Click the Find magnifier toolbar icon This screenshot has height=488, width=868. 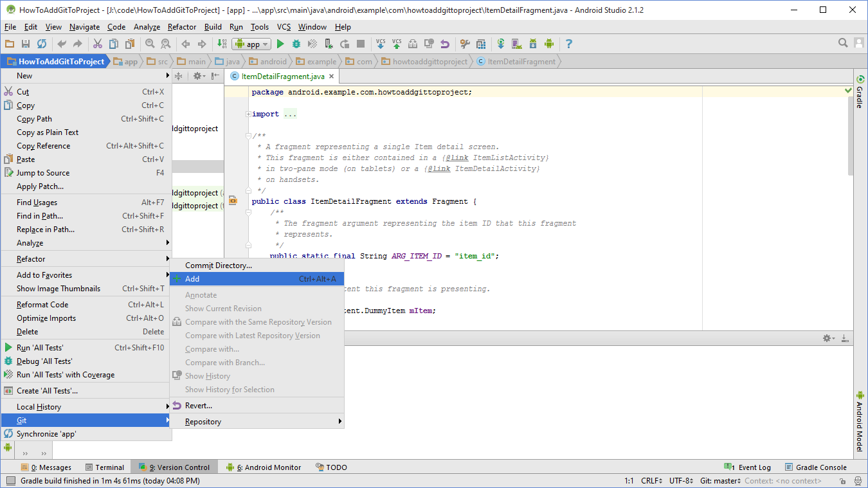click(x=150, y=44)
